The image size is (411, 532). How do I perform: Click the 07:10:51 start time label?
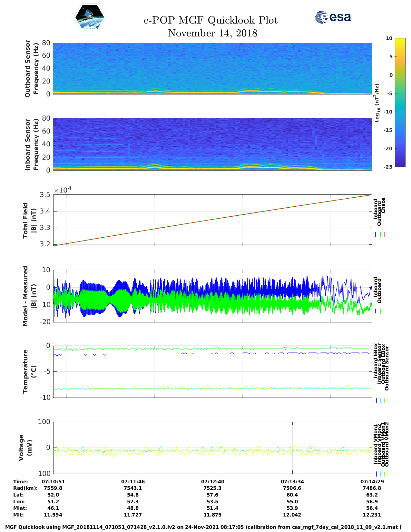(53, 481)
